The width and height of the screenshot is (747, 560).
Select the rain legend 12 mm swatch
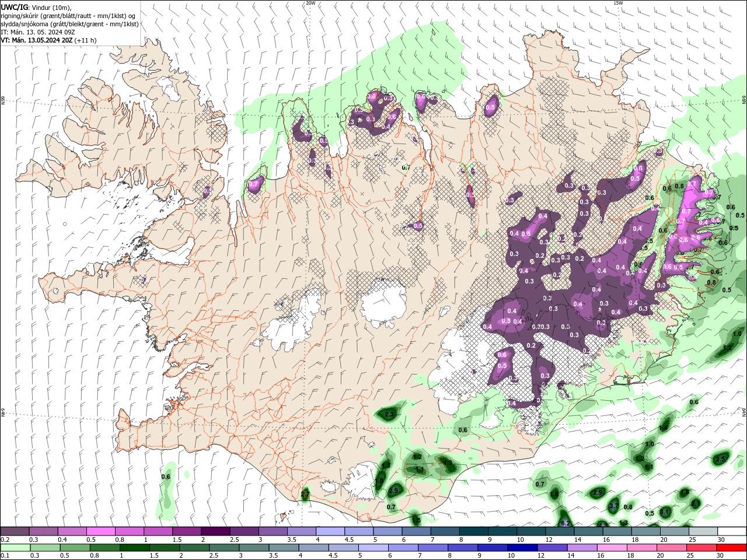[552, 548]
